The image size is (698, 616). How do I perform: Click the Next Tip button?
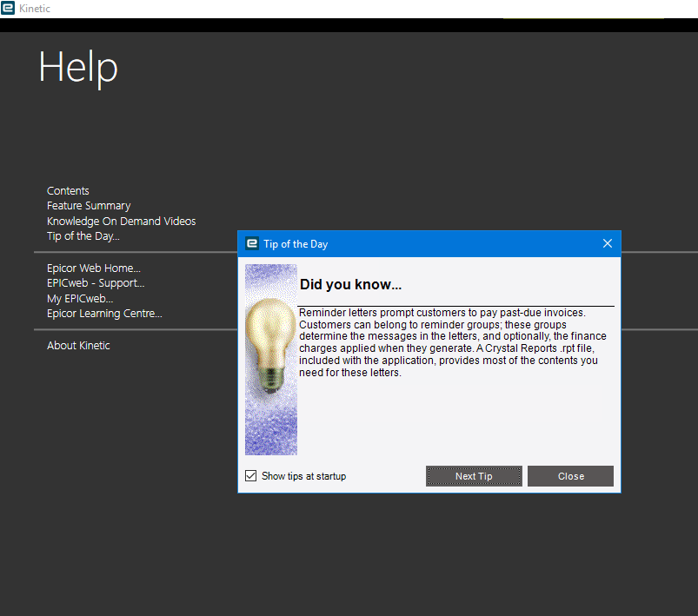[474, 475]
